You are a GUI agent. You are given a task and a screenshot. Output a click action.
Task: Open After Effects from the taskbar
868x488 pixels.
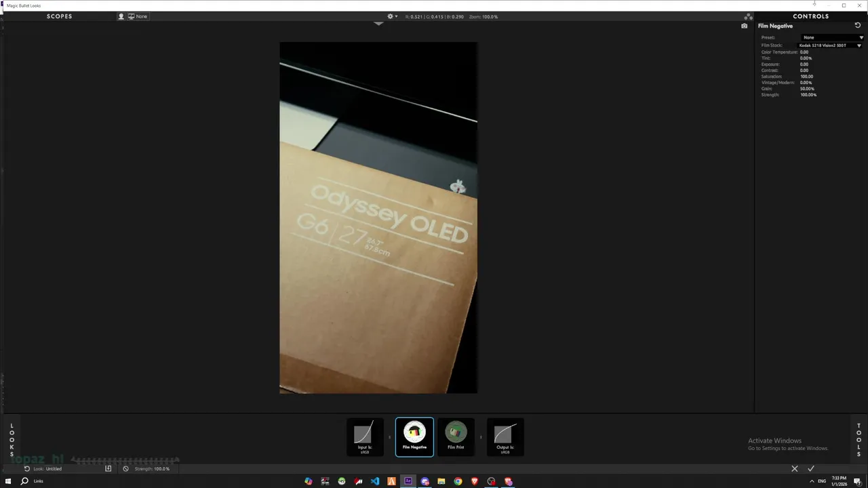coord(408,481)
